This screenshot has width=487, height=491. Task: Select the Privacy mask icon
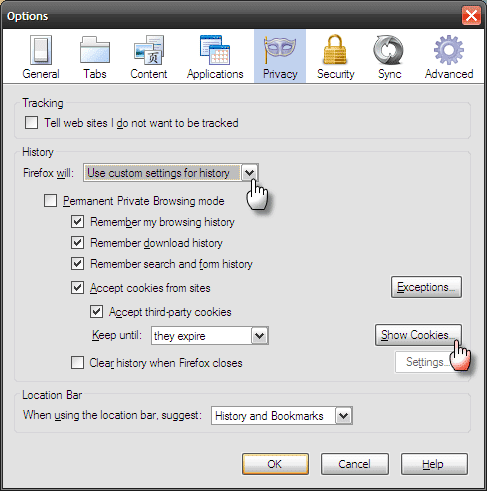tap(280, 50)
